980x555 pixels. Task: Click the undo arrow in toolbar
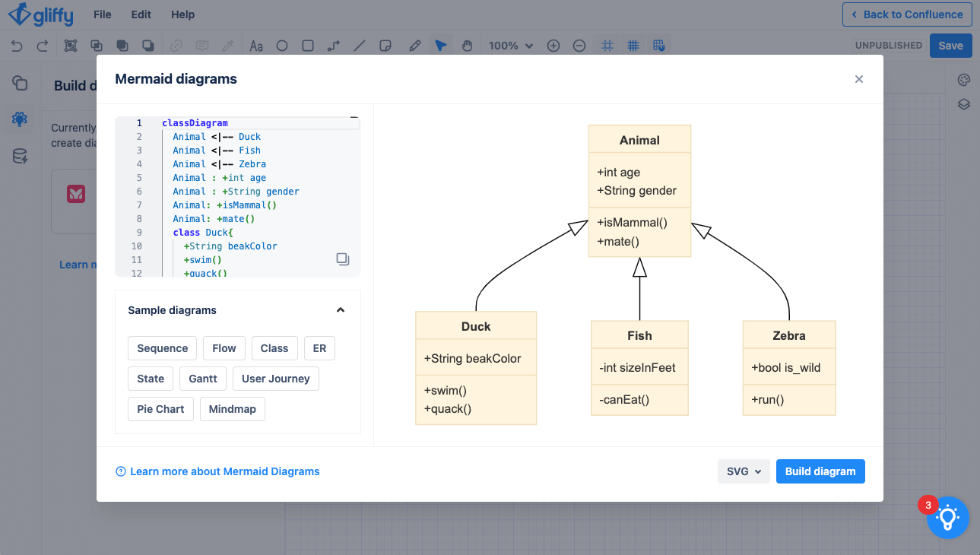point(17,46)
